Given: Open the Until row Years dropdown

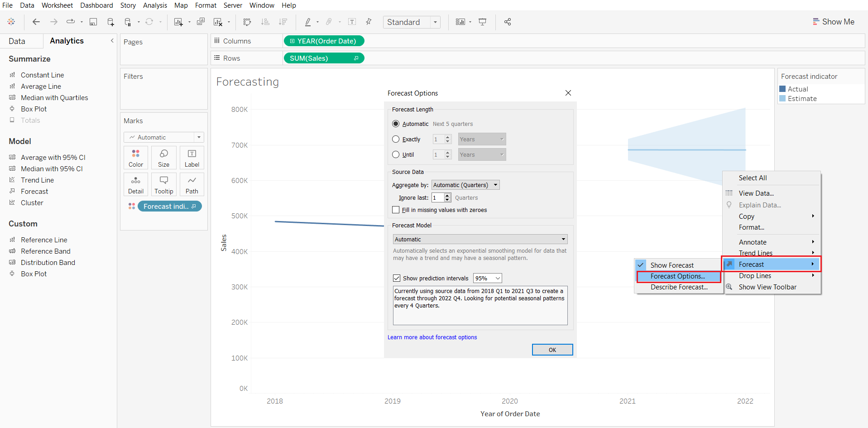Looking at the screenshot, I should click(482, 154).
